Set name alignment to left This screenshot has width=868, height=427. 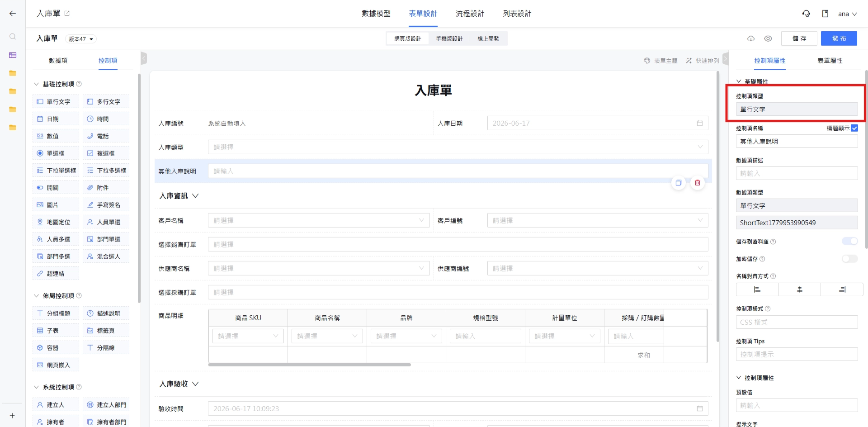(757, 289)
